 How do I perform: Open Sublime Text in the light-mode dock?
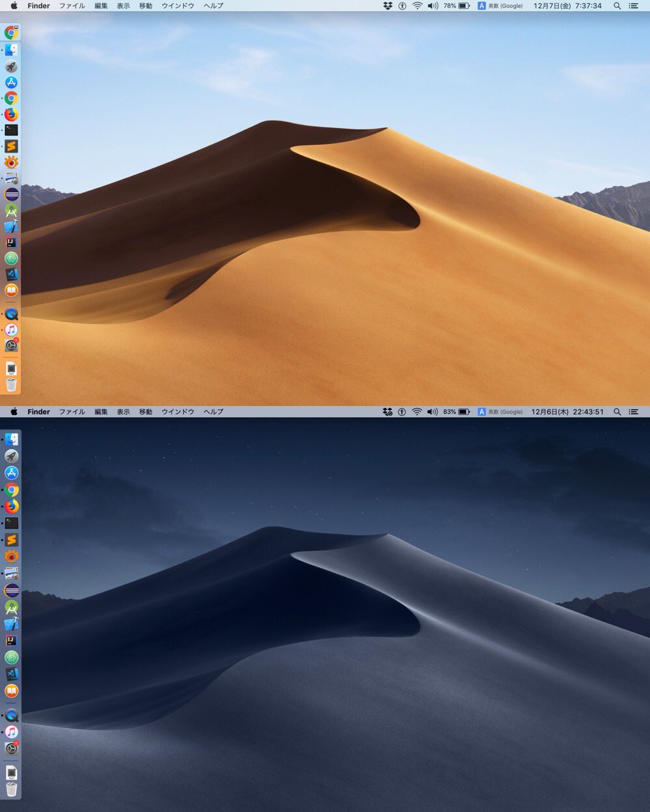[11, 146]
